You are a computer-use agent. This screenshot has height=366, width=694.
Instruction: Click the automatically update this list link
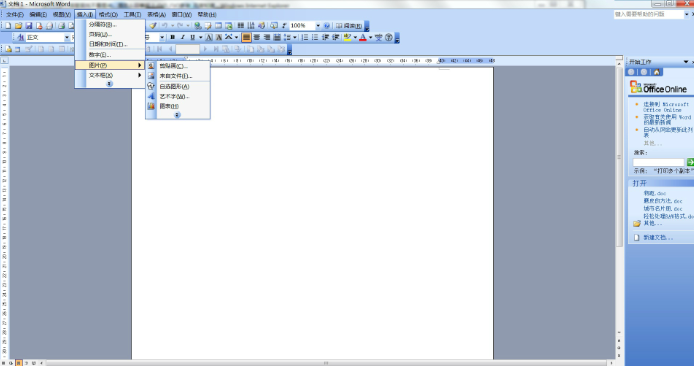pyautogui.click(x=668, y=132)
